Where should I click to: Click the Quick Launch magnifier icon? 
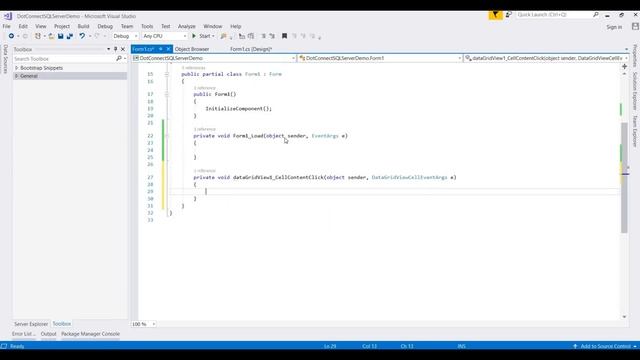596,15
